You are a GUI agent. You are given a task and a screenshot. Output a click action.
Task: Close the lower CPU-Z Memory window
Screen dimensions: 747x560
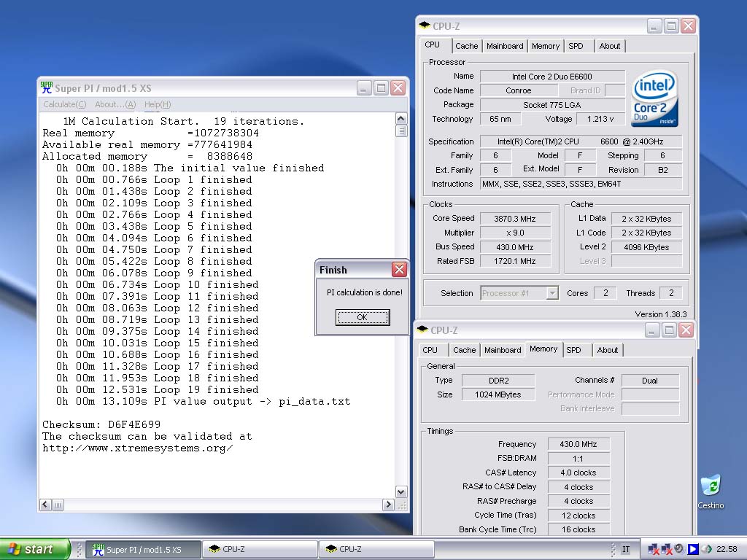686,330
